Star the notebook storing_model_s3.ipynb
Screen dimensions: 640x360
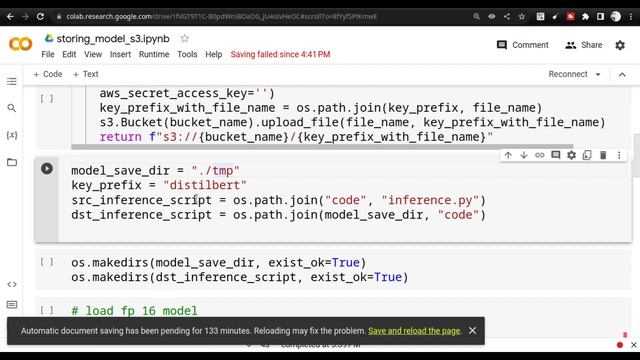point(184,38)
